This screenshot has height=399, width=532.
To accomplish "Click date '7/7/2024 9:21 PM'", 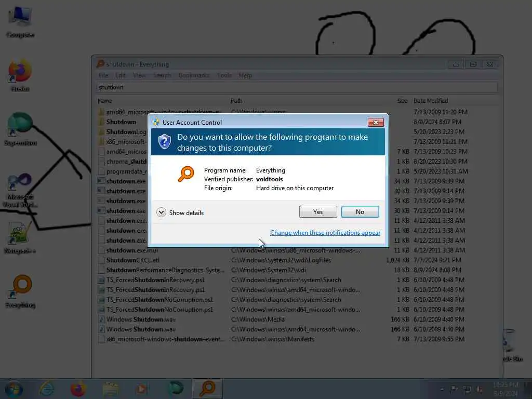I will point(437,260).
